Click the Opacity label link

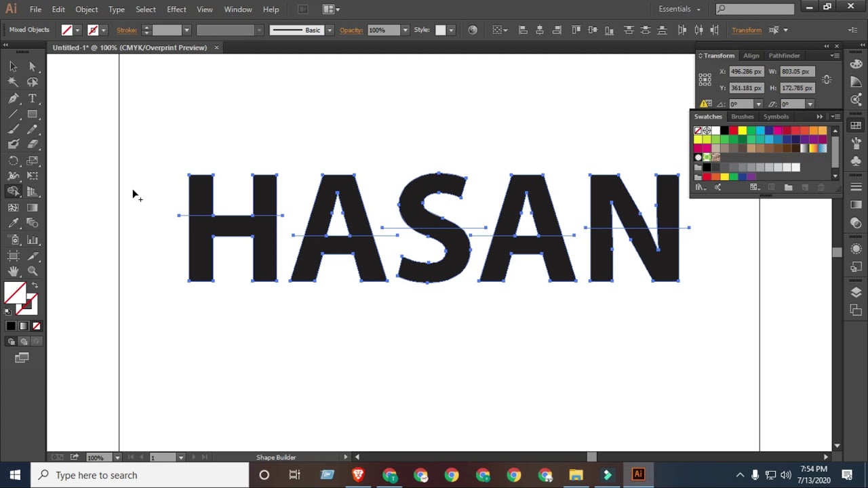point(351,30)
